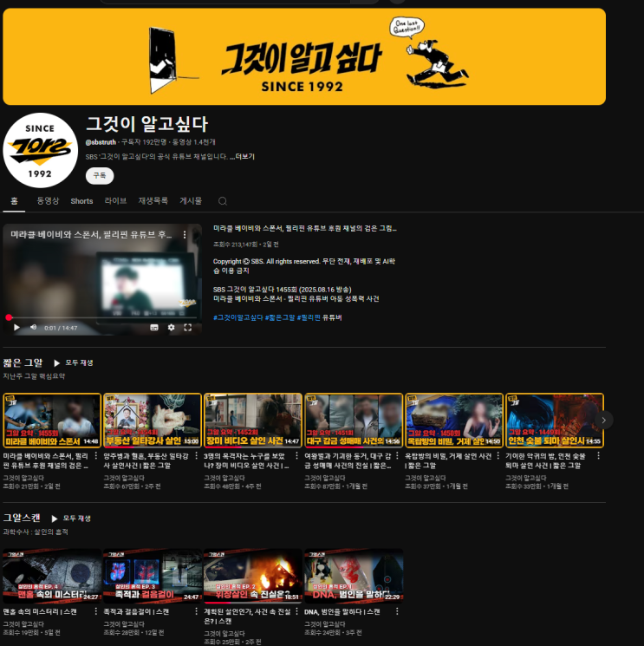644x646 pixels.
Task: Open the 재생목록 tab
Action: coord(153,201)
